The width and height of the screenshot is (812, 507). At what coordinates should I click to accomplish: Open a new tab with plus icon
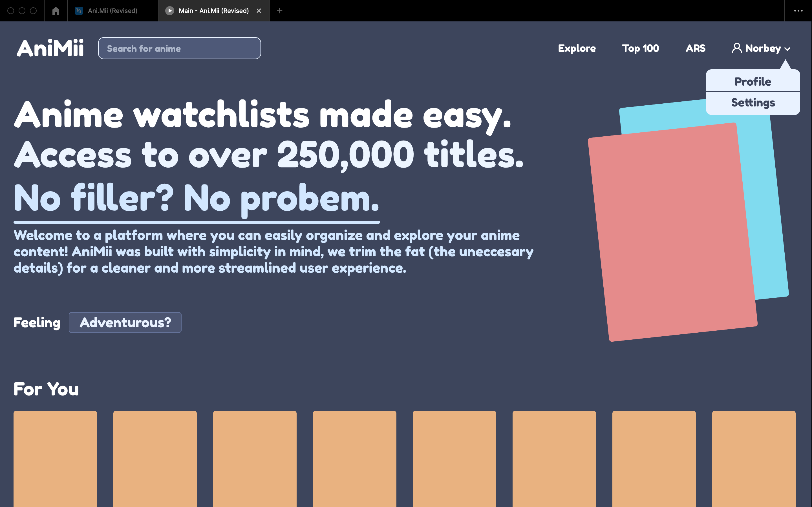279,11
